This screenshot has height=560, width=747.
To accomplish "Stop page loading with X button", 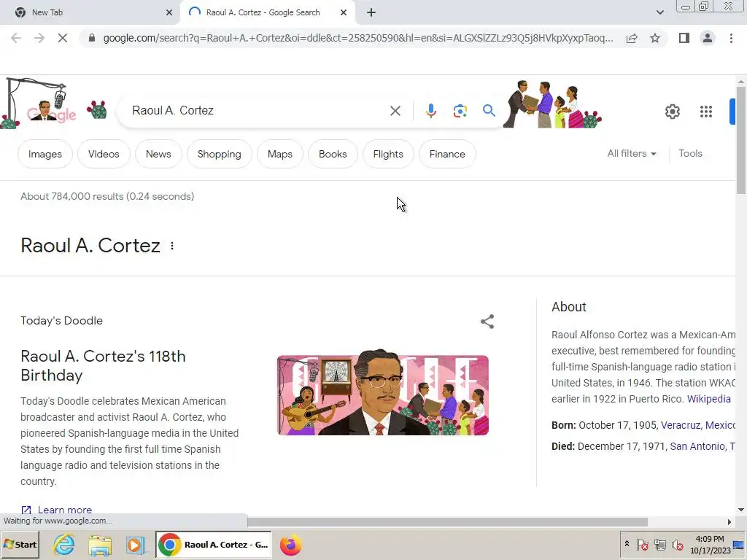I will click(63, 38).
